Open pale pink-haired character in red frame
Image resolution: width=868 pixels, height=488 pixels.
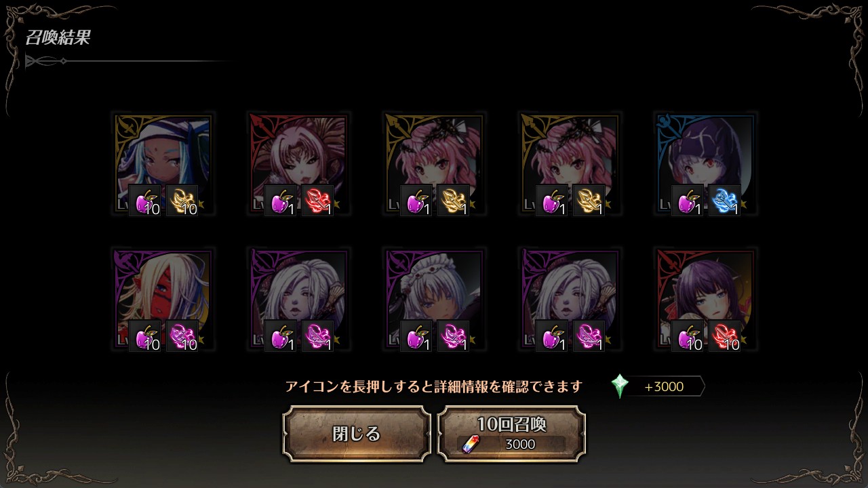point(298,164)
